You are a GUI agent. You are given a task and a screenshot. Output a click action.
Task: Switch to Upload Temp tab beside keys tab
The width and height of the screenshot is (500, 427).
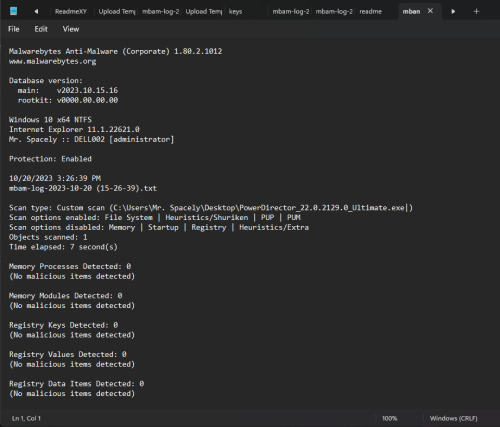point(204,11)
